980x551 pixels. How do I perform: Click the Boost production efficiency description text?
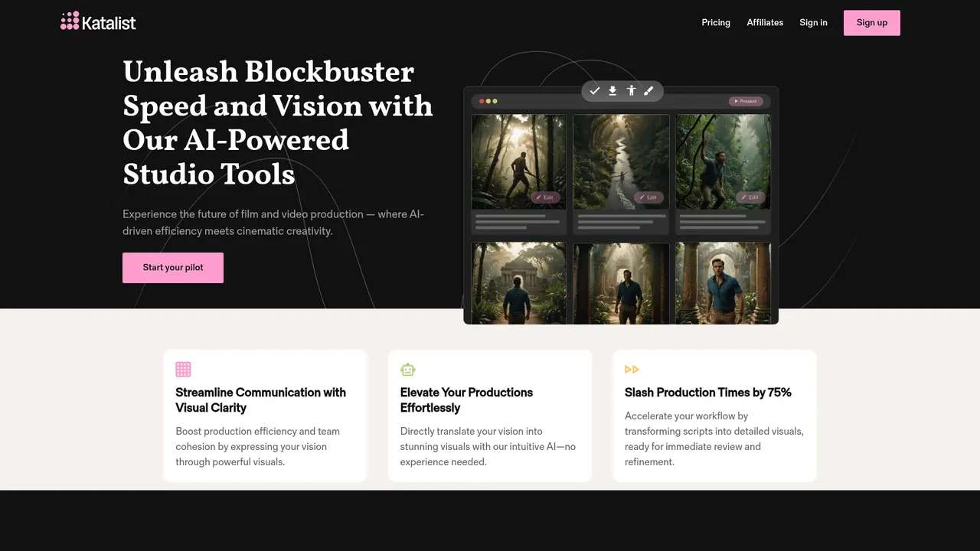coord(257,447)
